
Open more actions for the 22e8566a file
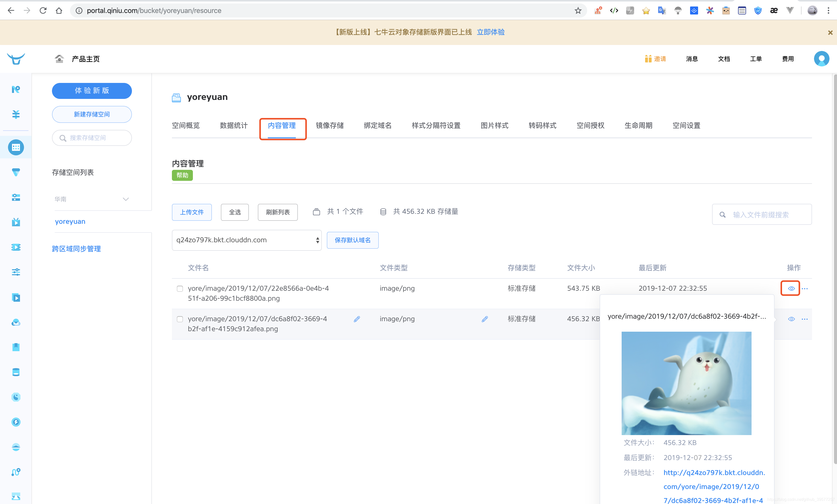coord(805,289)
